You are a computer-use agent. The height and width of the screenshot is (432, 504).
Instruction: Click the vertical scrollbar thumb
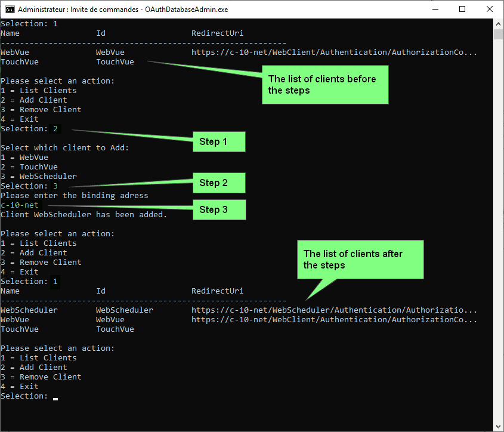click(499, 35)
